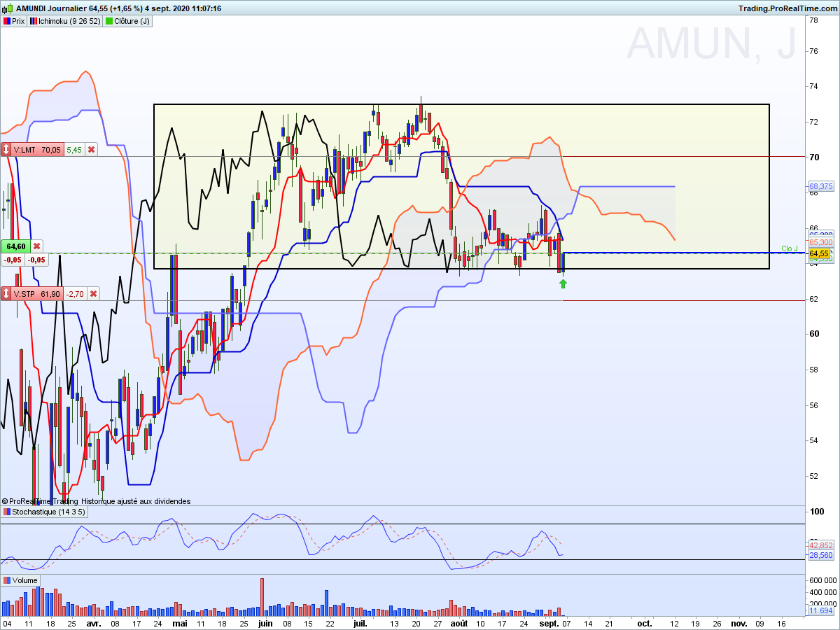Screen dimensions: 840x630
Task: Open the Volume indicator label
Action: (x=21, y=580)
